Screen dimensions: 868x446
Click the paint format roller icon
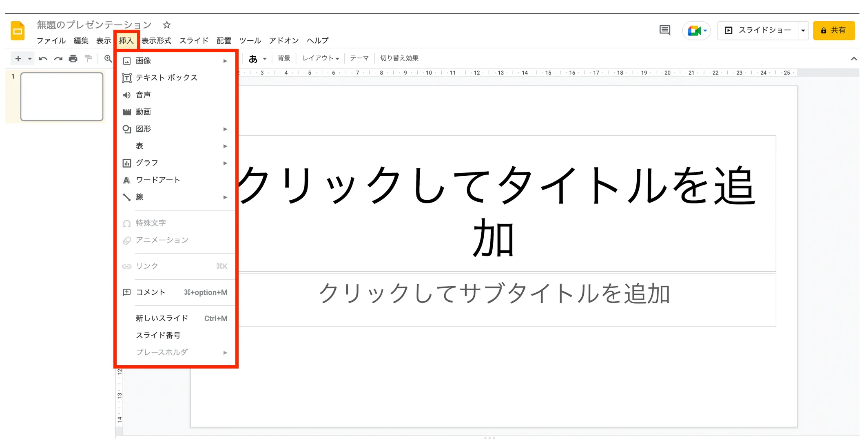pos(88,59)
